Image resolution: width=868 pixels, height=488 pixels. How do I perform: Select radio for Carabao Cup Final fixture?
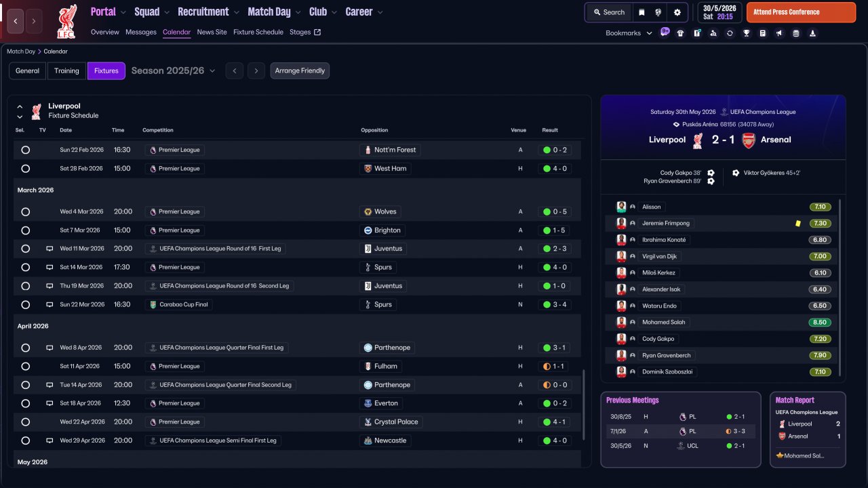point(26,304)
